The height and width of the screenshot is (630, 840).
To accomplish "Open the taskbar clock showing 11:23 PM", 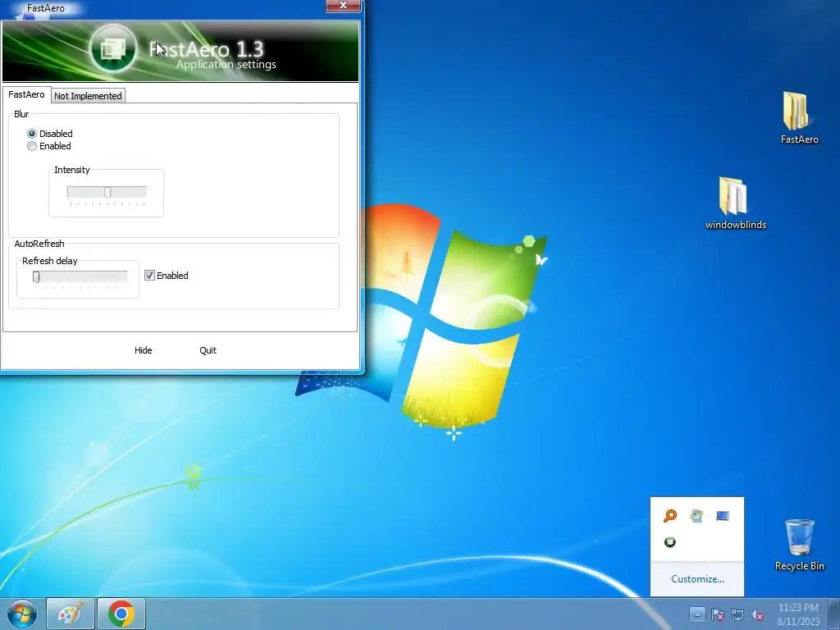I will pos(798,614).
